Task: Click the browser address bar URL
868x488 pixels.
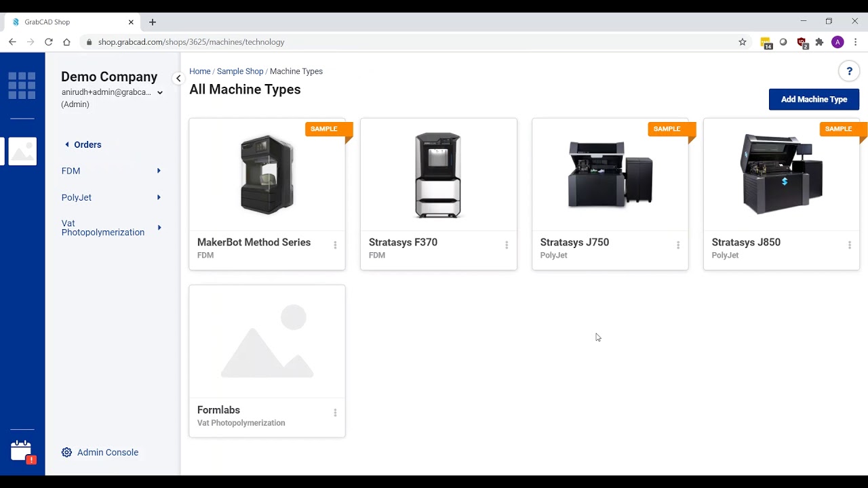Action: pos(191,42)
